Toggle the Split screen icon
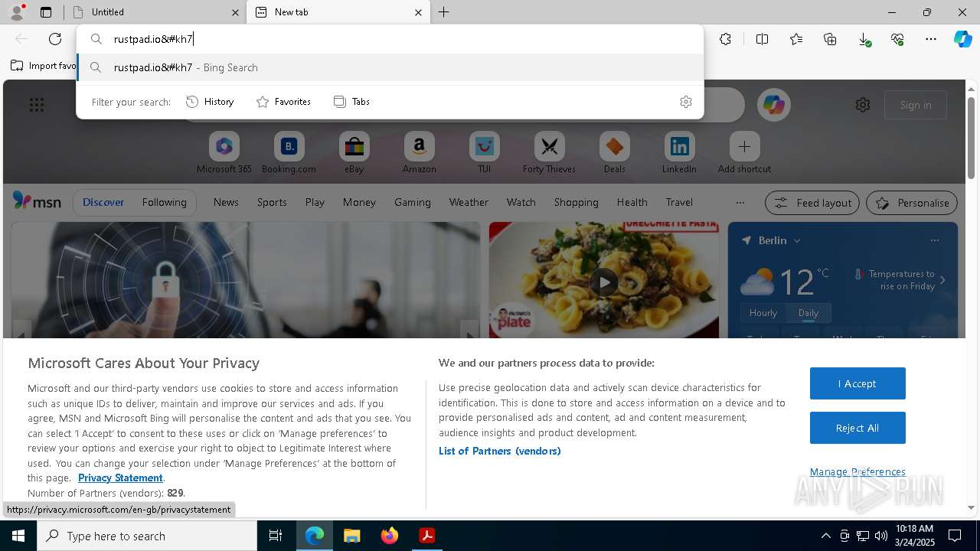The height and width of the screenshot is (551, 980). [x=763, y=39]
